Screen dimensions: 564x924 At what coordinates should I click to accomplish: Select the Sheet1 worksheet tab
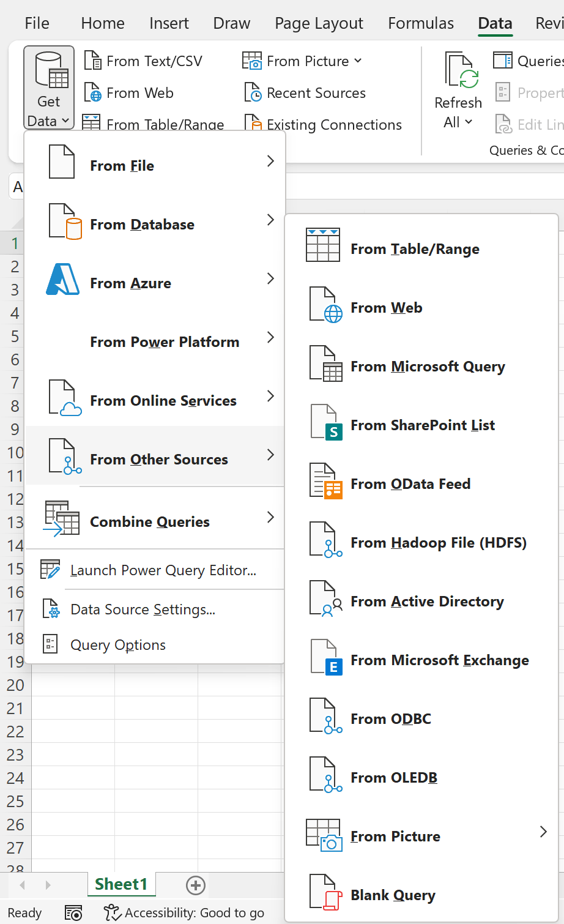point(121,884)
